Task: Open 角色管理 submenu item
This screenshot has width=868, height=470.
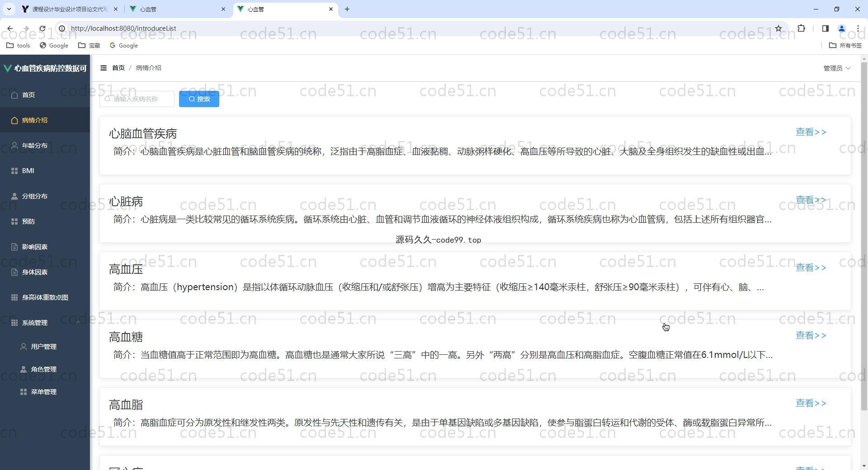Action: point(45,369)
